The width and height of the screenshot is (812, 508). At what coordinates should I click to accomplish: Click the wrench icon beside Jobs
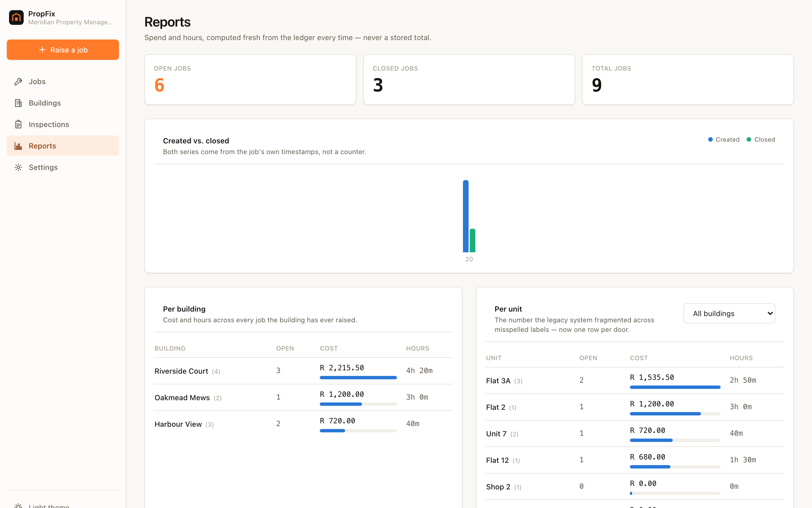click(x=18, y=82)
